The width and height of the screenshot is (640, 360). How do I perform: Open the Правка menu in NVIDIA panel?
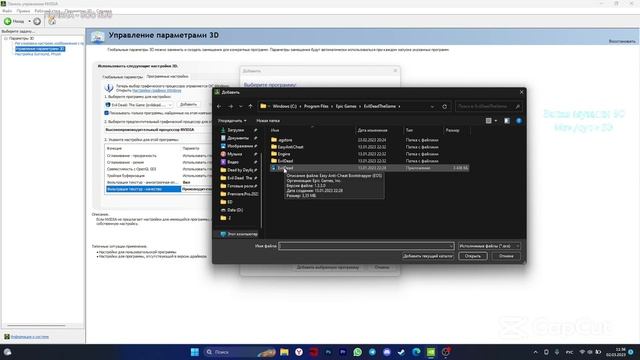pos(23,11)
